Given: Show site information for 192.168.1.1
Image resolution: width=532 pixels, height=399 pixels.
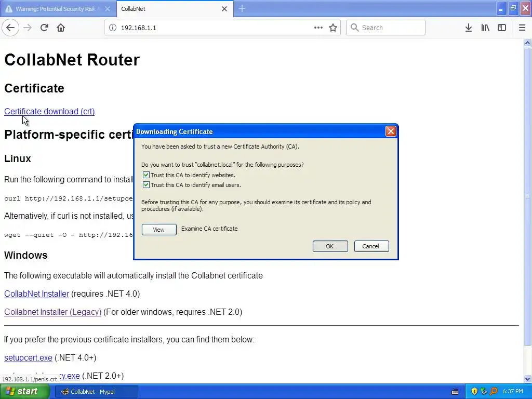Looking at the screenshot, I should pyautogui.click(x=113, y=28).
